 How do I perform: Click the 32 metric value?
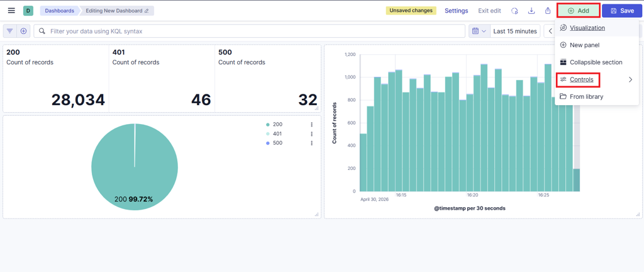pyautogui.click(x=308, y=100)
